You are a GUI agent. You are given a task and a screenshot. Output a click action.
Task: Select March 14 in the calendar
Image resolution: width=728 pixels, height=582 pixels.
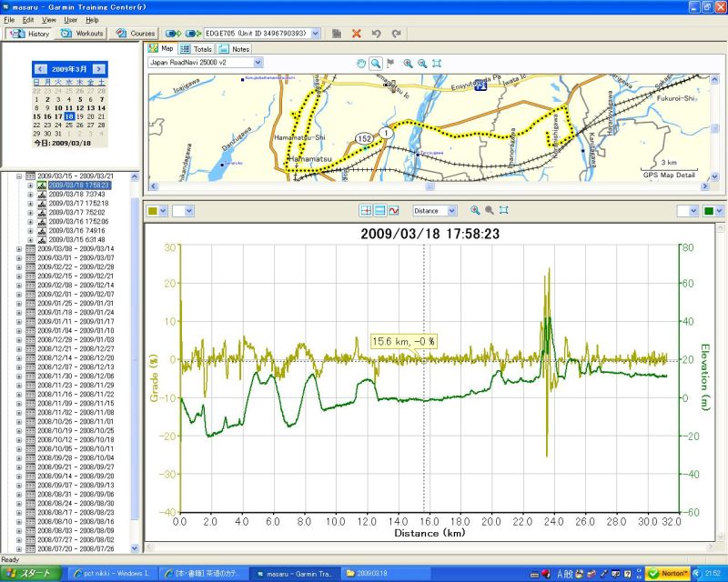pyautogui.click(x=102, y=107)
